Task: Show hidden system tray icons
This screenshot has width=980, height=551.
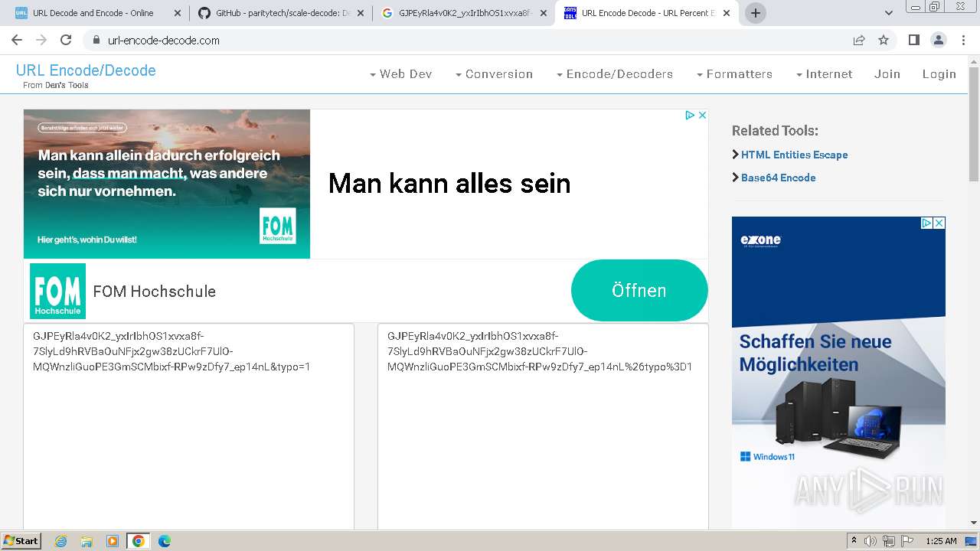Action: coord(854,541)
